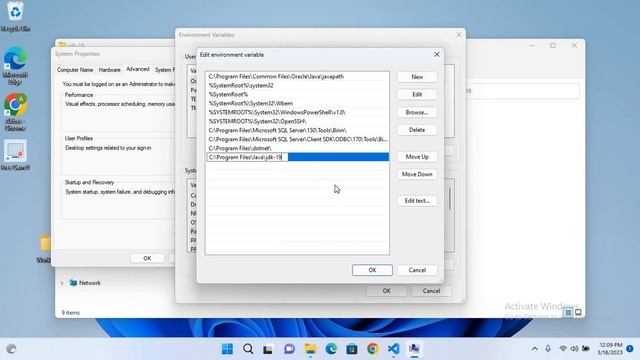Open taskbar Search

point(248,349)
